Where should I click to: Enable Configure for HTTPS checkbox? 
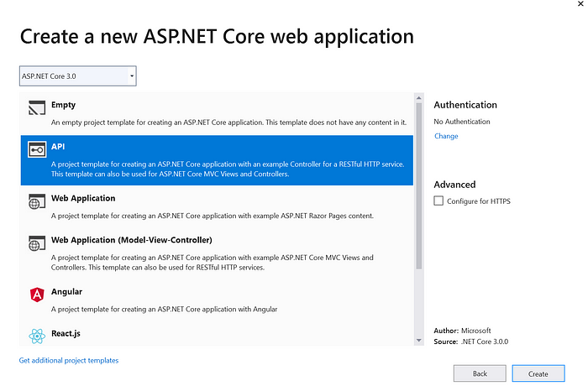click(438, 201)
